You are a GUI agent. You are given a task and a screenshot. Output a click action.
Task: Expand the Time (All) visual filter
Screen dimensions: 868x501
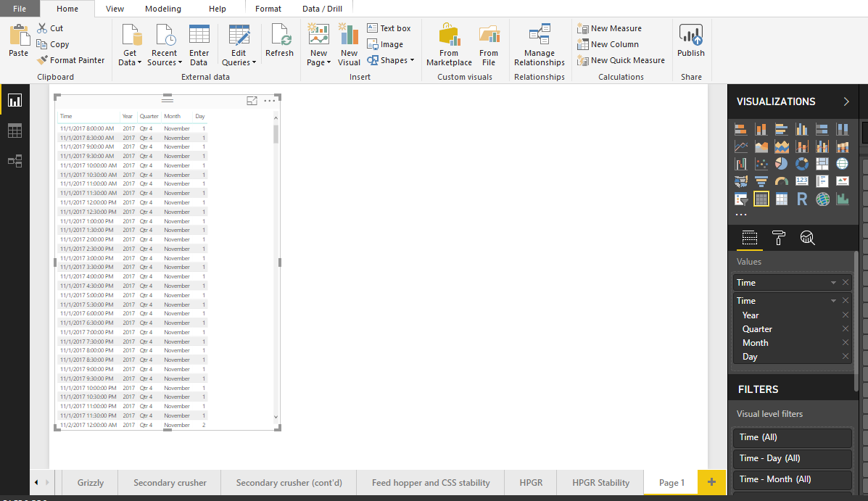(x=792, y=437)
